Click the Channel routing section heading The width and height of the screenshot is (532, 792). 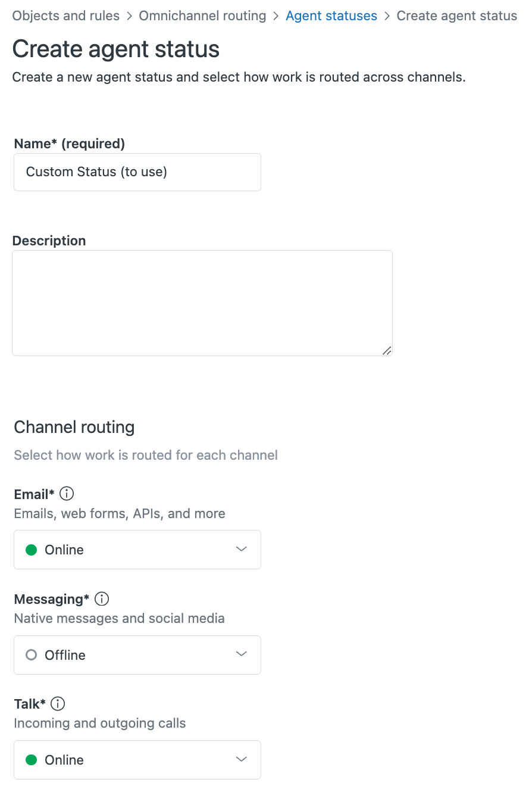tap(74, 427)
